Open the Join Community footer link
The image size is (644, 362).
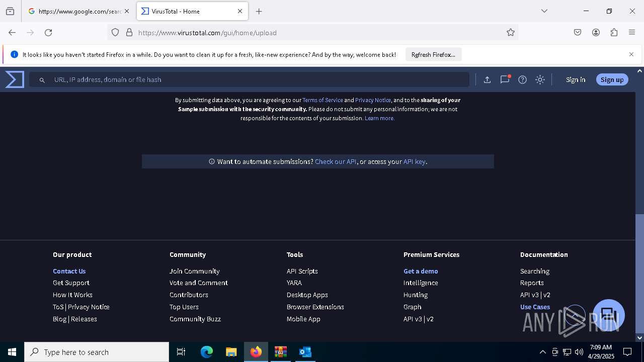click(195, 271)
